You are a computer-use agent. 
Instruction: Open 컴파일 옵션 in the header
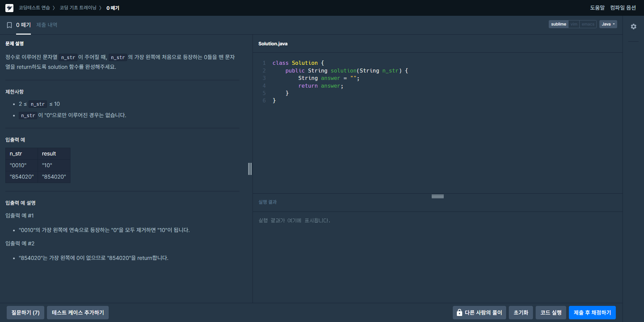click(x=623, y=8)
